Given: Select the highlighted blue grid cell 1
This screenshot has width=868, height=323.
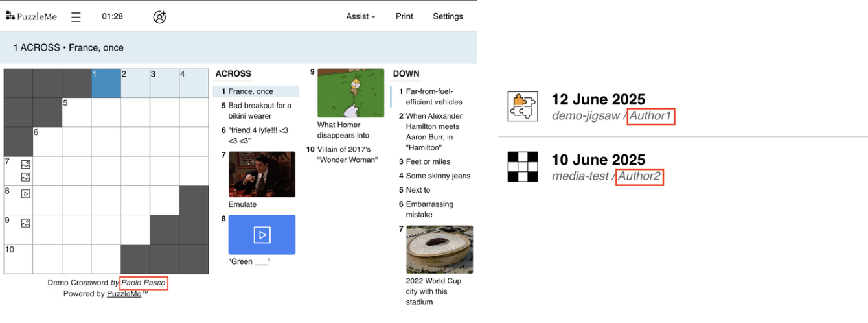Looking at the screenshot, I should (106, 83).
